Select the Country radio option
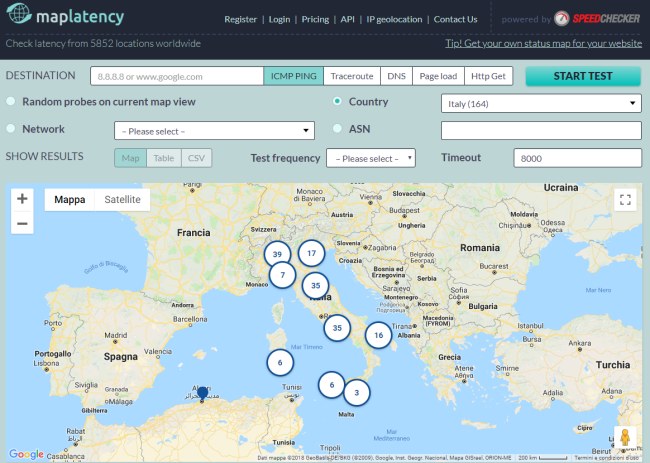 pyautogui.click(x=337, y=102)
